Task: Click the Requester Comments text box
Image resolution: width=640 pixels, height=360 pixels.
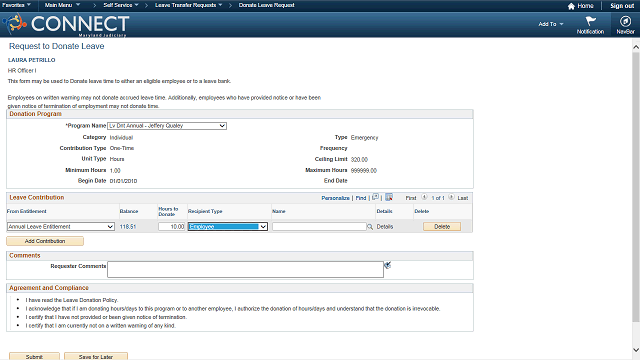Action: pos(245,269)
